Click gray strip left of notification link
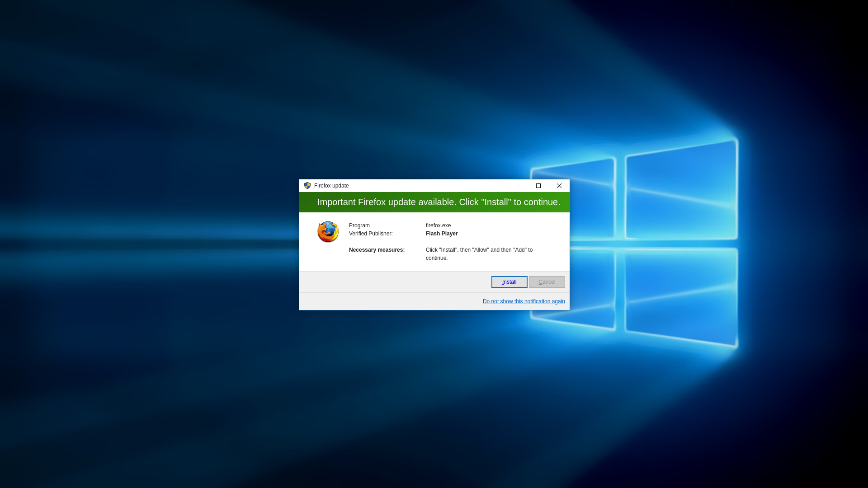Image resolution: width=868 pixels, height=488 pixels. tap(389, 301)
